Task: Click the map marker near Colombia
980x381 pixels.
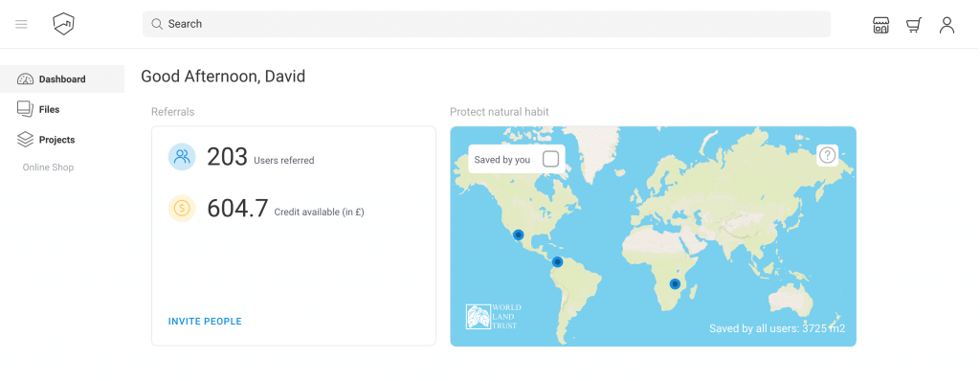Action: point(558,261)
